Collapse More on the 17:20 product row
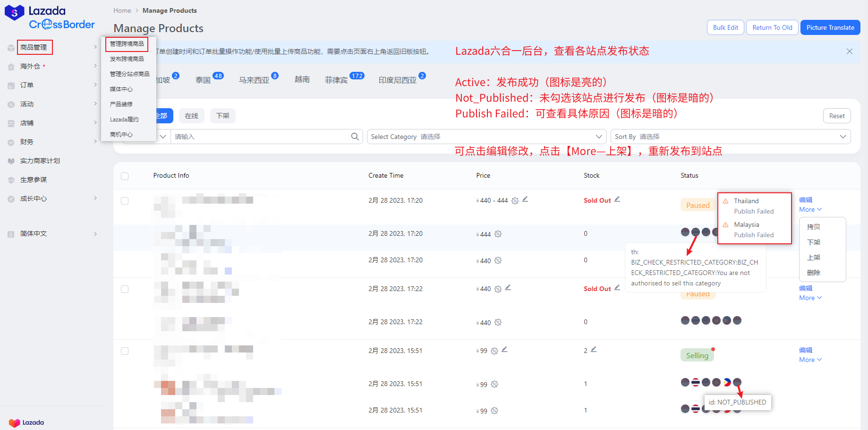 [810, 210]
